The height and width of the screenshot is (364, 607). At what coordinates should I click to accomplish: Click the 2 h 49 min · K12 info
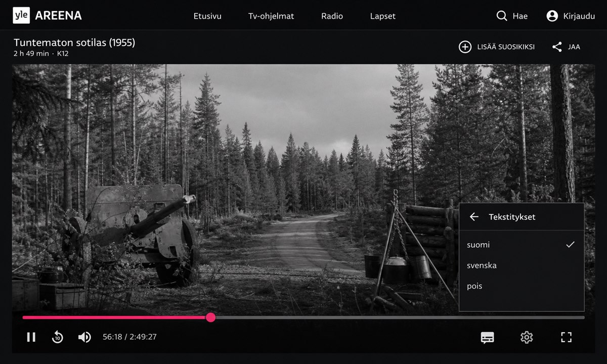click(x=41, y=54)
